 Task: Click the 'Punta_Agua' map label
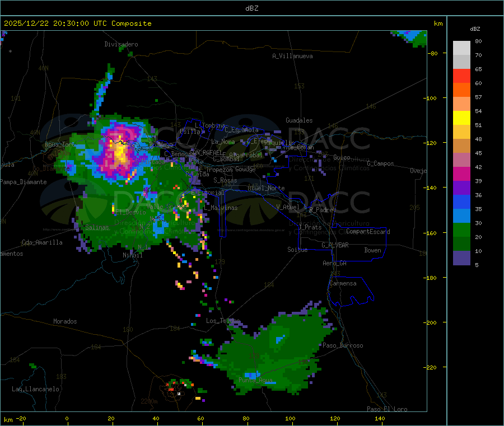tap(255, 380)
